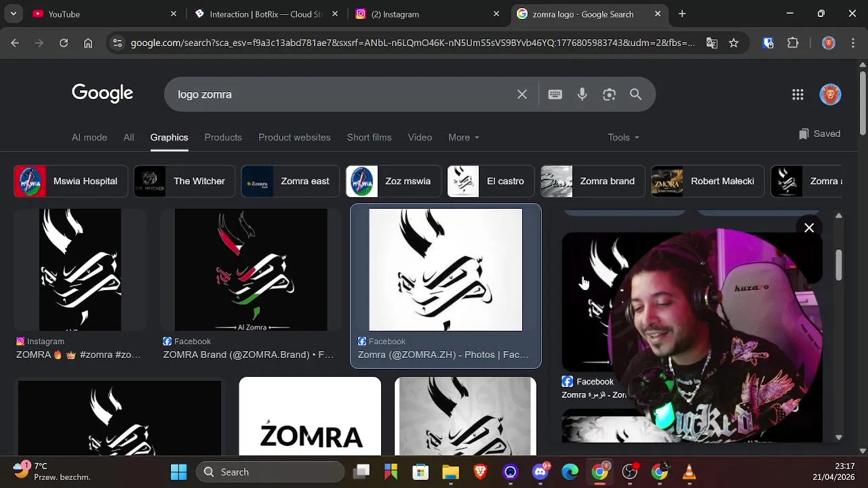Image resolution: width=868 pixels, height=488 pixels.
Task: Start voice search with microphone icon
Action: pyautogui.click(x=582, y=94)
